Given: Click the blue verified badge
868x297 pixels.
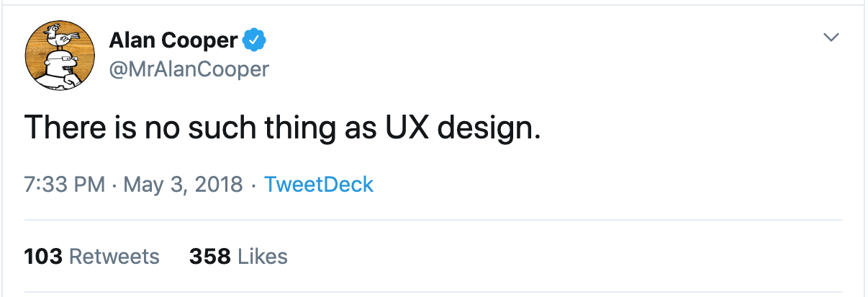Looking at the screenshot, I should [x=255, y=41].
